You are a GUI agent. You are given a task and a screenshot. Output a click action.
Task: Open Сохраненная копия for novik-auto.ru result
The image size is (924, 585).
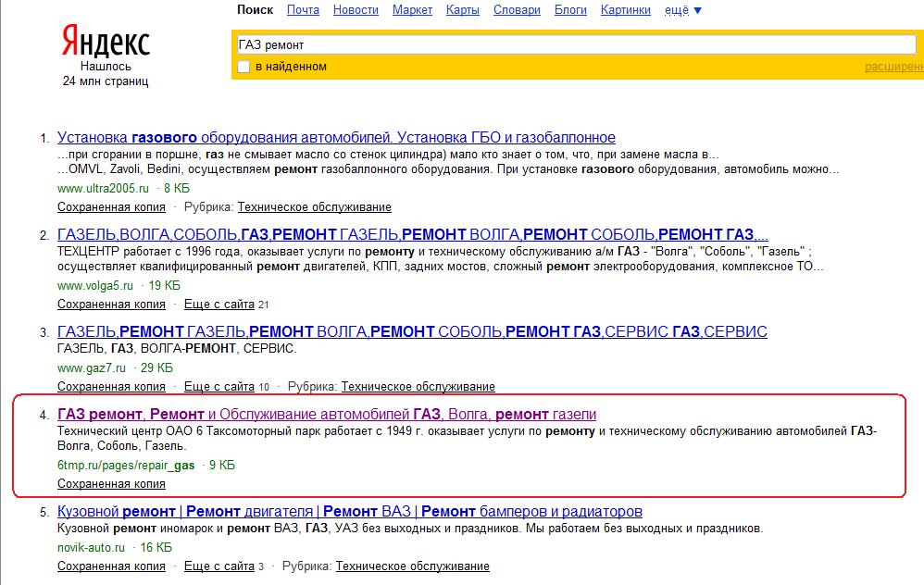pos(111,566)
